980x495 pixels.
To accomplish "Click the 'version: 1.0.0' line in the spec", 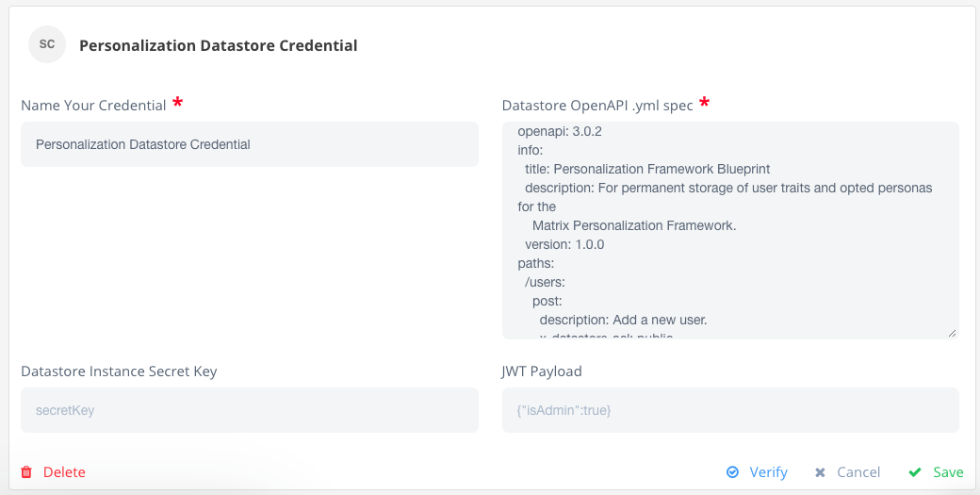I will 564,244.
